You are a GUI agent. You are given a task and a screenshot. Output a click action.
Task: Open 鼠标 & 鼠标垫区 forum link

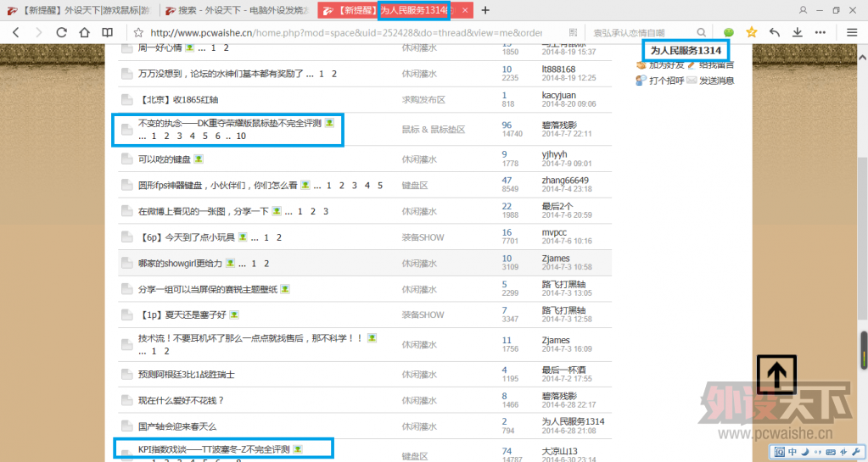point(434,129)
